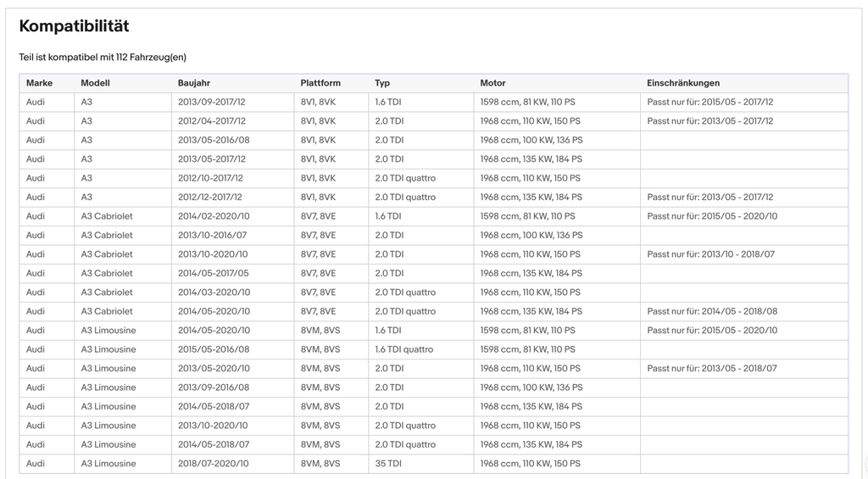Click Baujahr cell 2015/05-2016/08
Image resolution: width=868 pixels, height=479 pixels.
pos(214,349)
